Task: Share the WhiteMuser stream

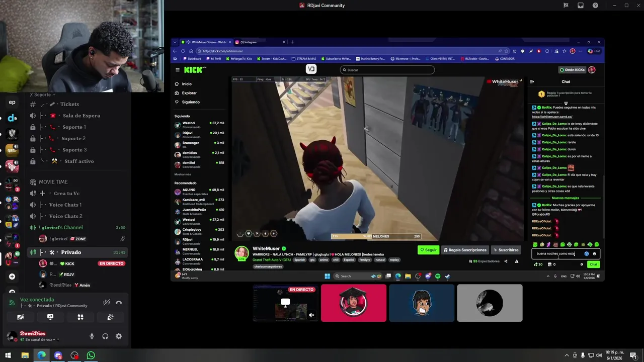Action: coord(506,261)
